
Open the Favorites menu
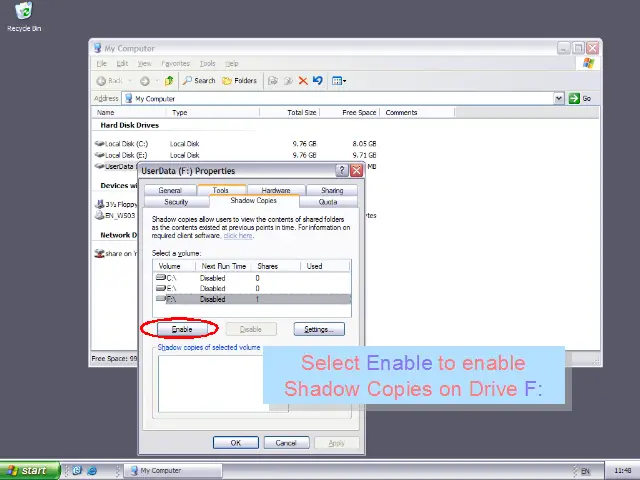coord(176,63)
